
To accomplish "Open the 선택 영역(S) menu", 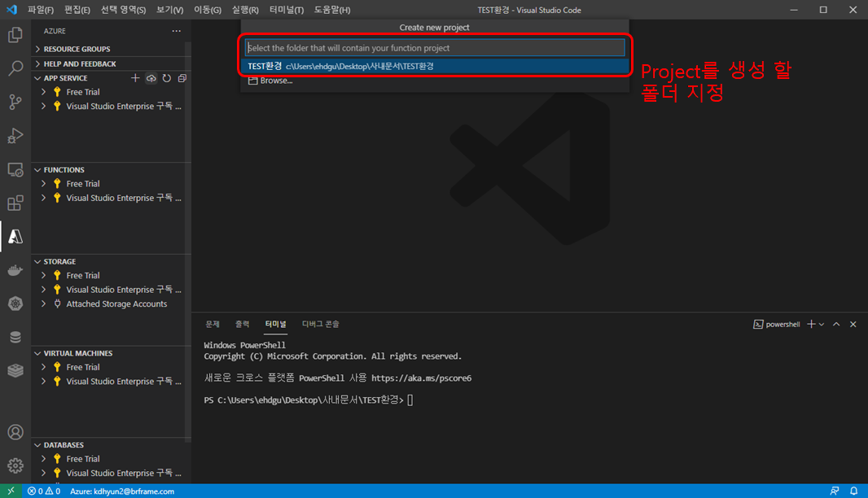I will coord(123,10).
